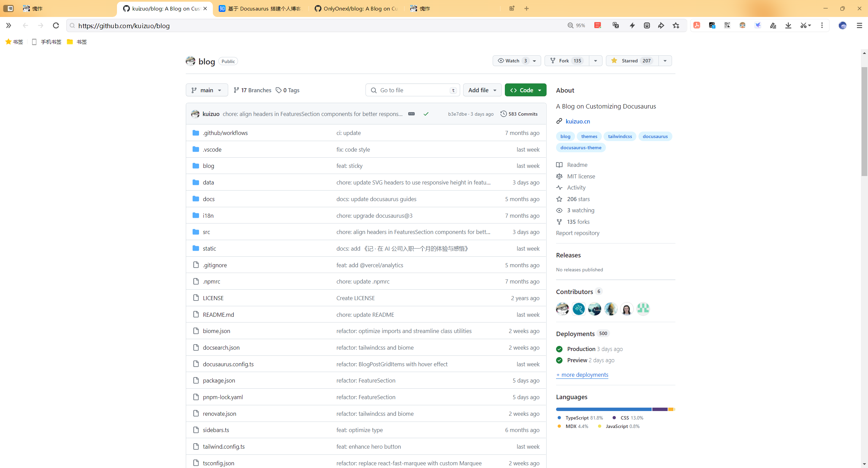868x468 pixels.
Task: Open the MIT license link
Action: point(576,176)
